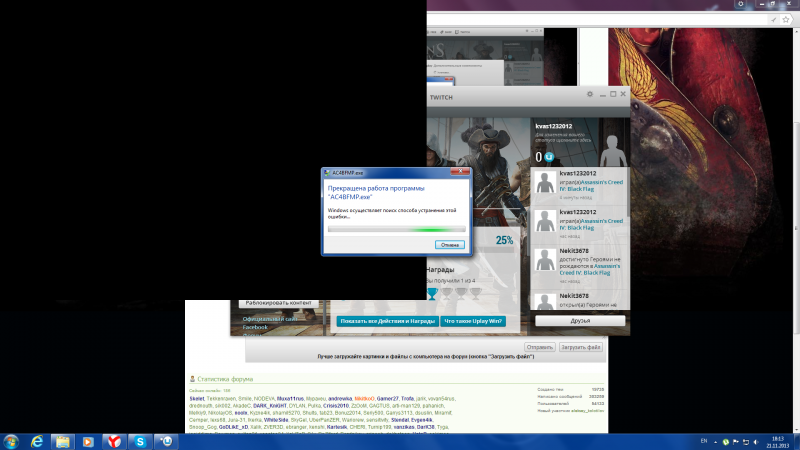Image resolution: width=800 pixels, height=450 pixels.
Task: Open Windows Start menu orb
Action: click(11, 441)
